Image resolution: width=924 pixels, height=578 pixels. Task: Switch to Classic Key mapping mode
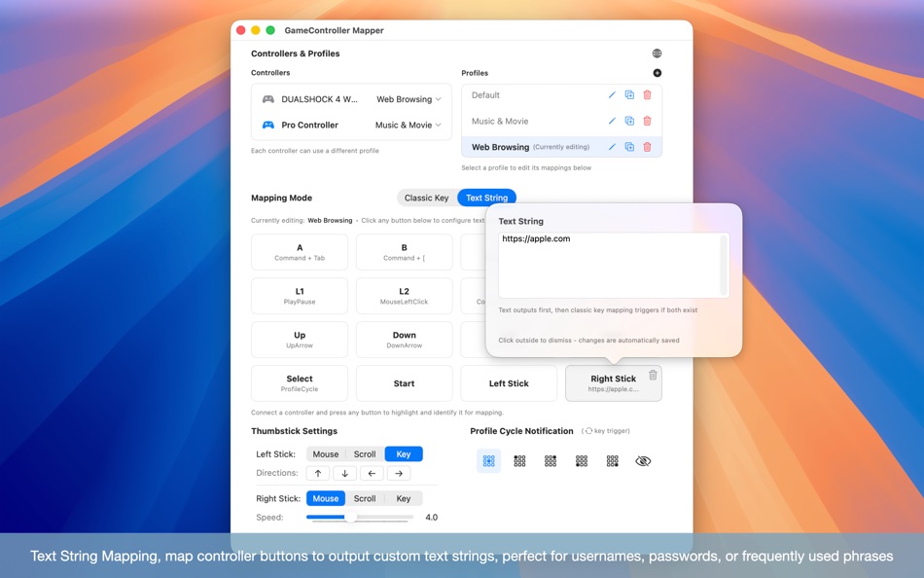pyautogui.click(x=426, y=197)
